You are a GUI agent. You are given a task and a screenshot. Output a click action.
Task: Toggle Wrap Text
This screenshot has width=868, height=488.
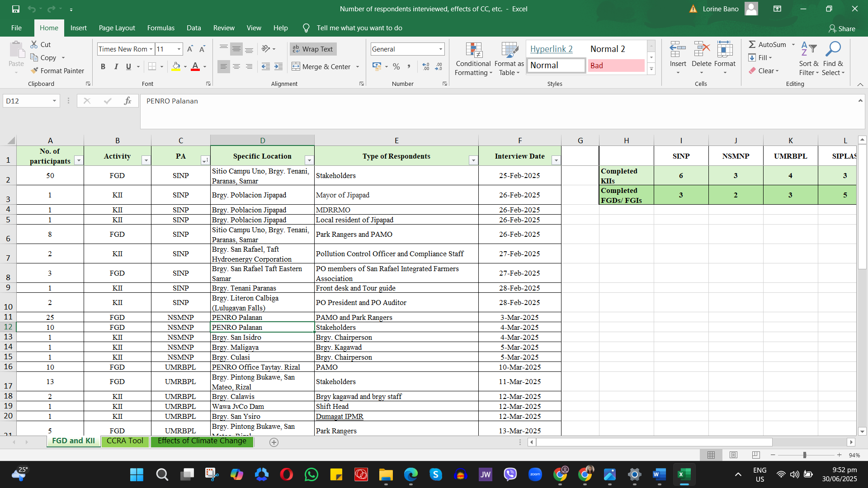[x=313, y=49]
